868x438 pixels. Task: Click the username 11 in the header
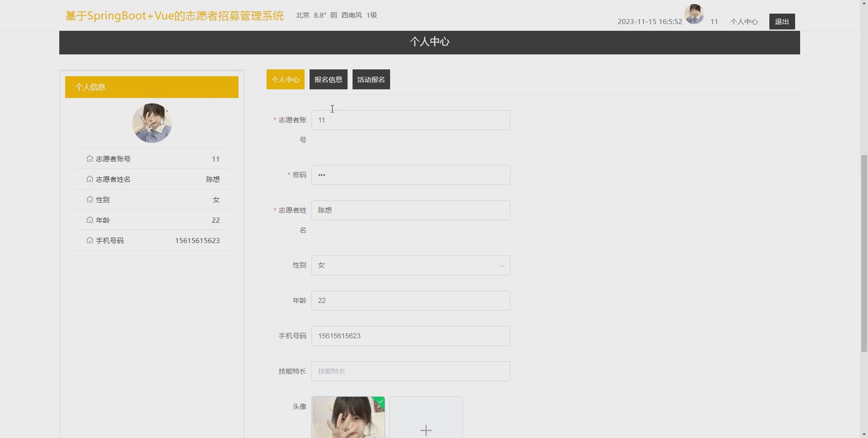click(714, 22)
